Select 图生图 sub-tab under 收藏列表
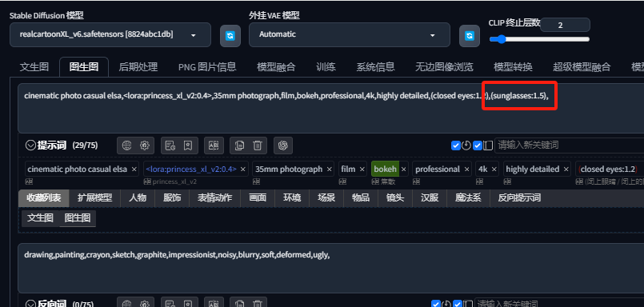644x307 pixels. click(x=78, y=218)
